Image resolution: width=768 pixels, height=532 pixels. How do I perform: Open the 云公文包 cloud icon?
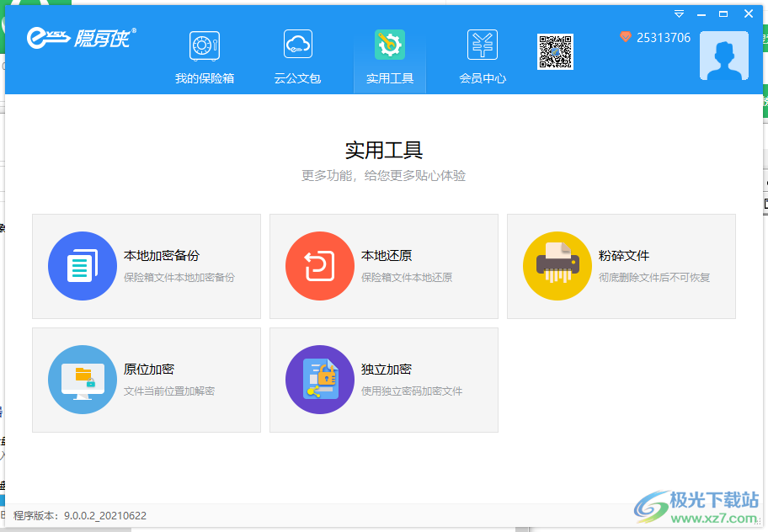(x=296, y=45)
